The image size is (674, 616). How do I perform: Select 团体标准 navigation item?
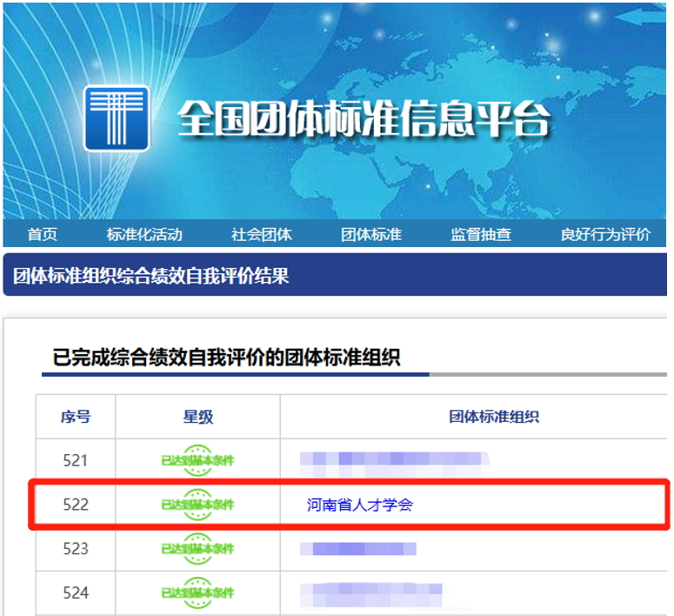(x=371, y=234)
